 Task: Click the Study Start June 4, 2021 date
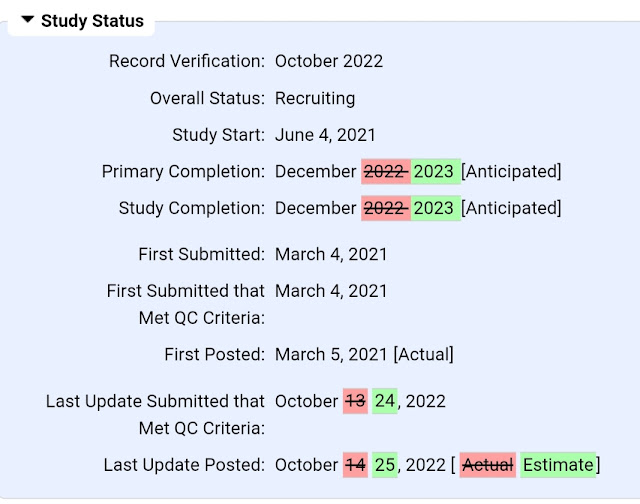pos(325,135)
